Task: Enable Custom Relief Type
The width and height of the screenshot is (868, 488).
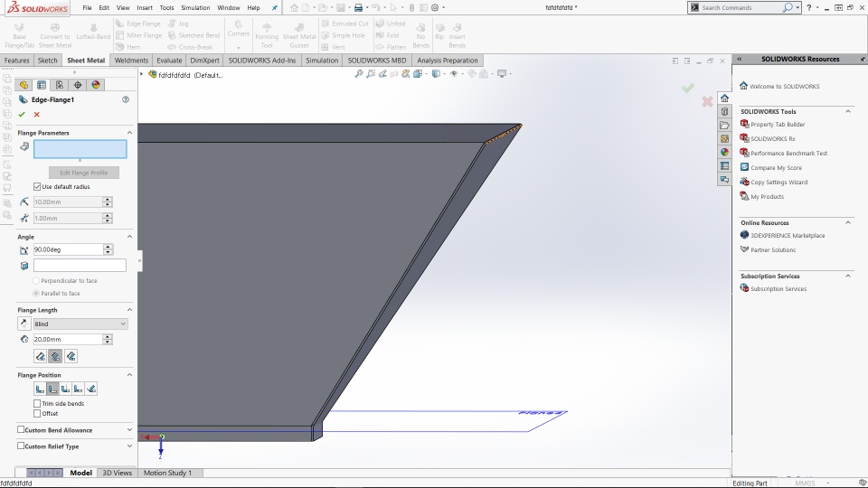Action: point(21,446)
